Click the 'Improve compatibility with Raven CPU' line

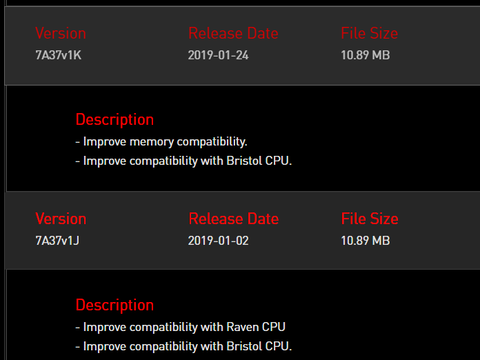click(180, 327)
